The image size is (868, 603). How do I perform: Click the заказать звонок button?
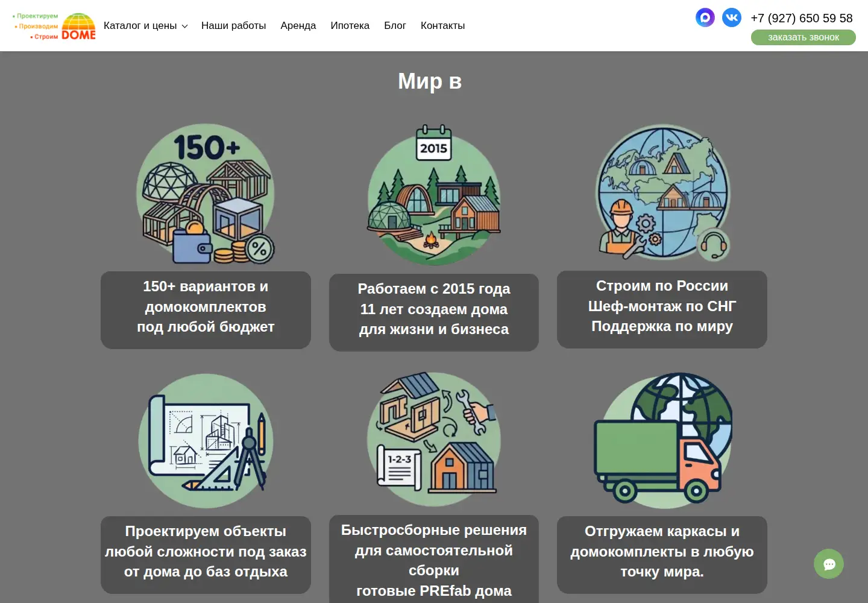pos(803,37)
